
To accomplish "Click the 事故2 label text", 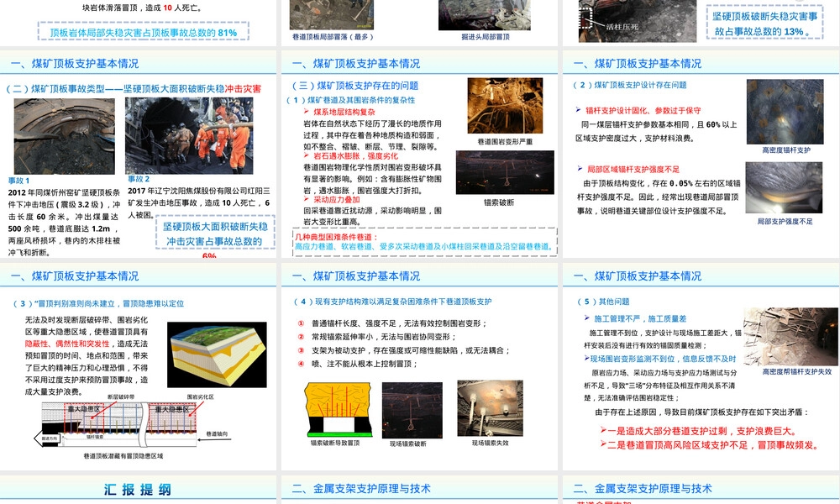I will click(139, 179).
